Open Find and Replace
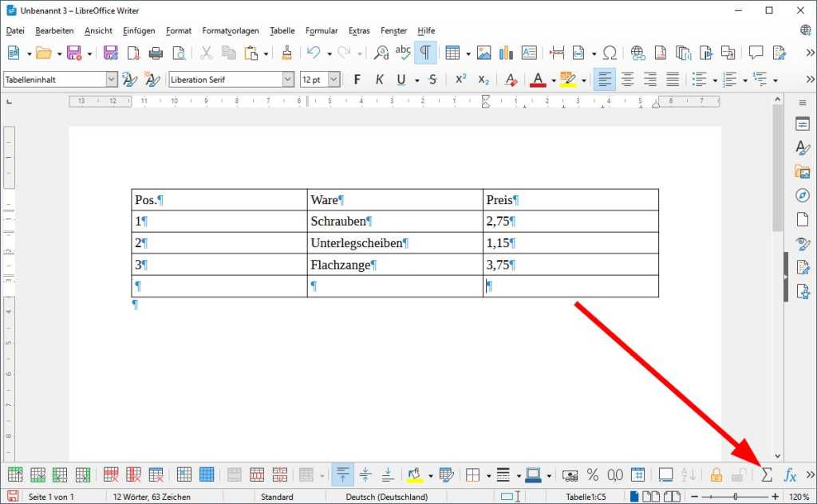Image resolution: width=817 pixels, height=504 pixels. click(x=381, y=53)
